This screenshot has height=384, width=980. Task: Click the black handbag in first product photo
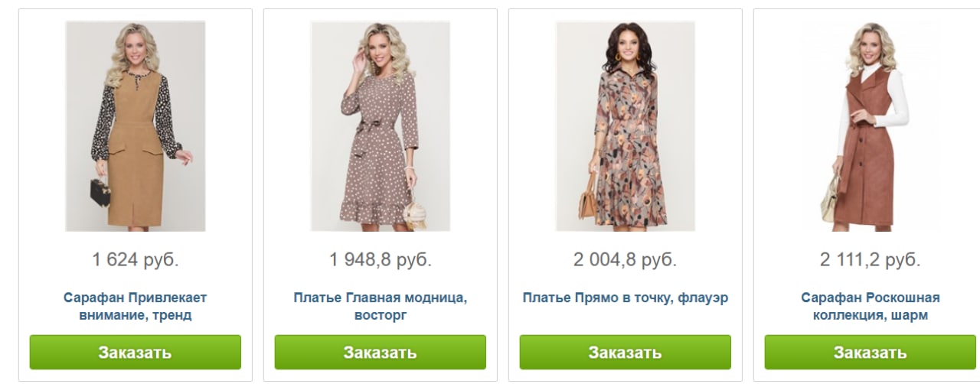tap(100, 190)
